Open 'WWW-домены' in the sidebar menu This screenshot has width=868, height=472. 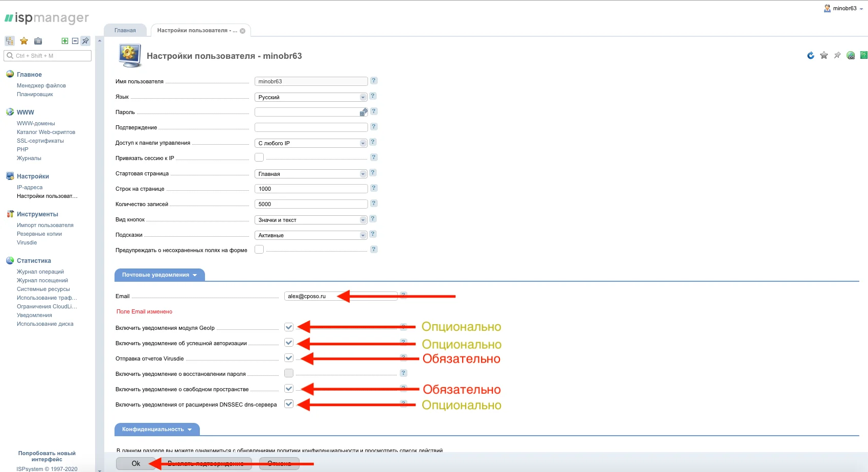tap(36, 123)
